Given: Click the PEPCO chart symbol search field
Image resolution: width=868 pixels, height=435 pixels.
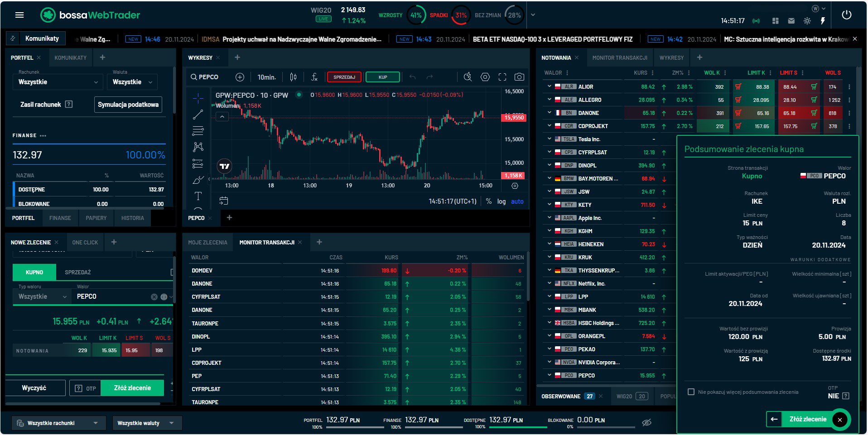Looking at the screenshot, I should [x=205, y=77].
